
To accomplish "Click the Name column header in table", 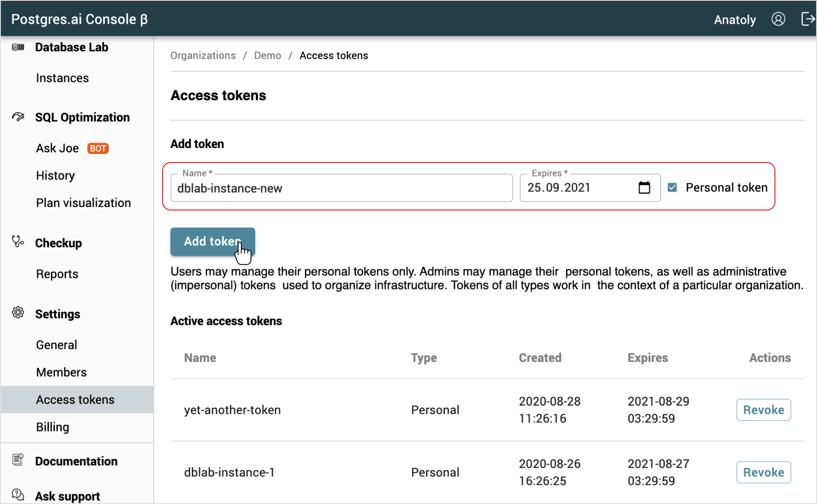I will (200, 358).
